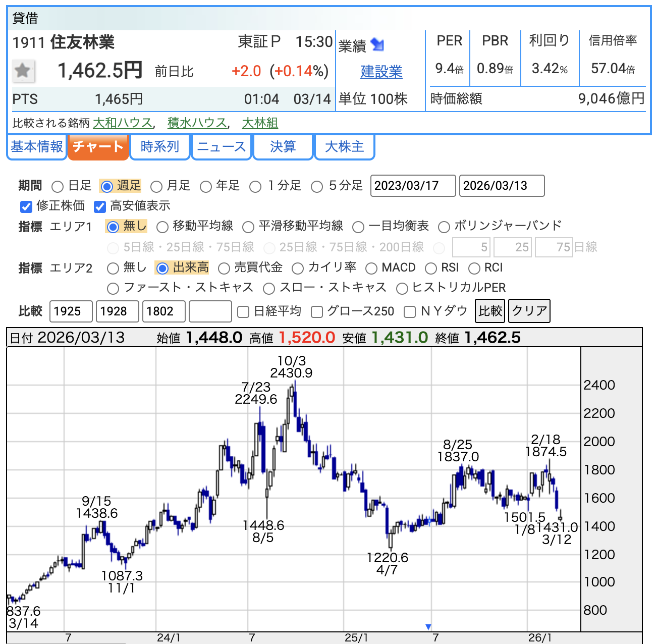The image size is (656, 644).
Task: Click the empty fourth comparison code field
Action: [210, 311]
